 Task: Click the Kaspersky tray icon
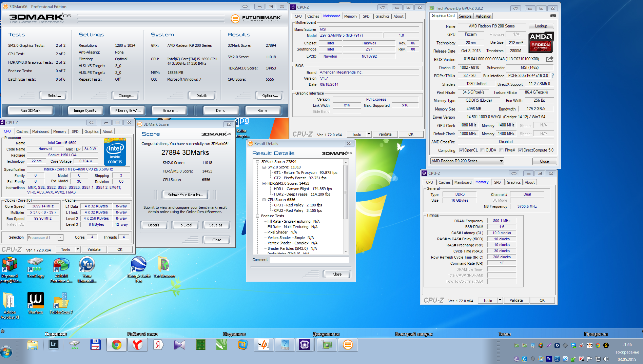[582, 359]
